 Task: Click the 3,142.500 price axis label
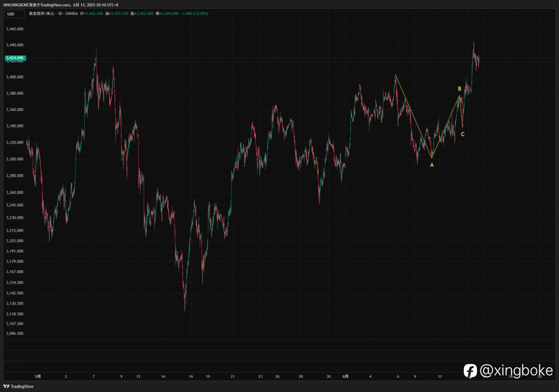tap(14, 293)
